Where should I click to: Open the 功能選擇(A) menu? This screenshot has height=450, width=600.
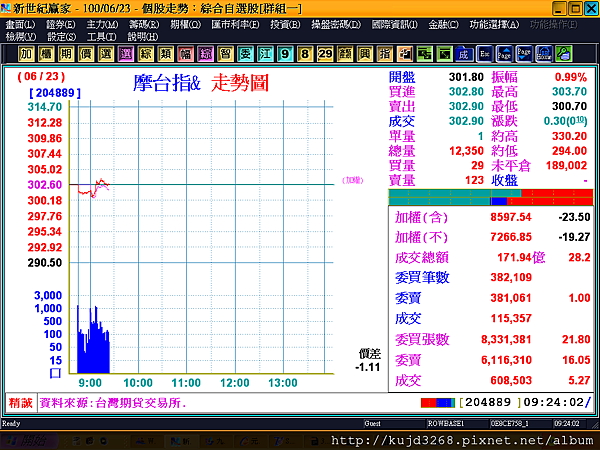pos(494,25)
